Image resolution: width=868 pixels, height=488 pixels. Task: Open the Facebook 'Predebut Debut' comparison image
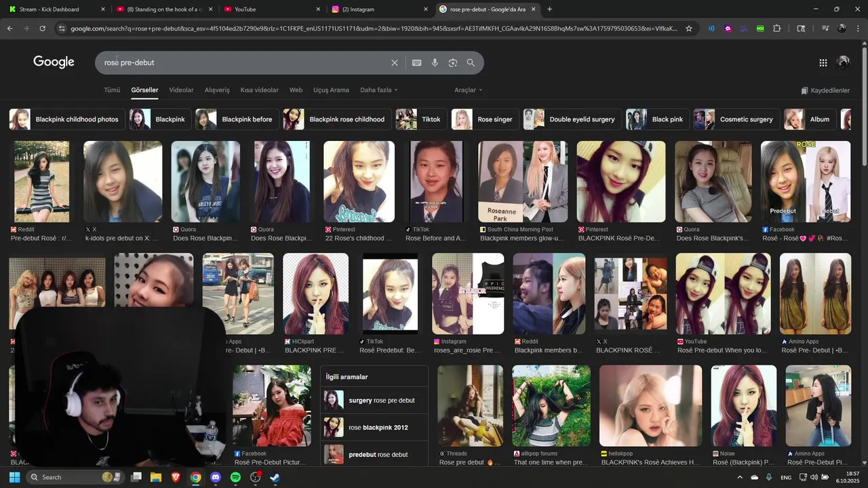tap(806, 182)
